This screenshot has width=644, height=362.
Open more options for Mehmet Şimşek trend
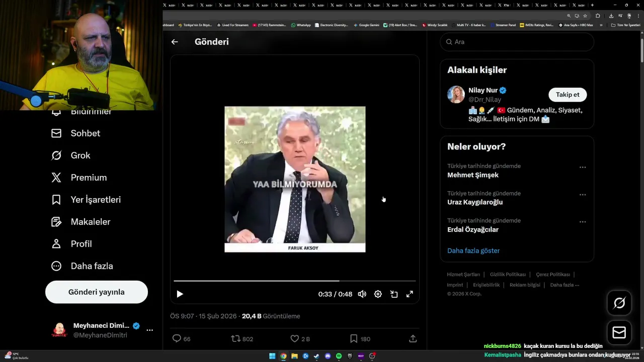tap(583, 167)
